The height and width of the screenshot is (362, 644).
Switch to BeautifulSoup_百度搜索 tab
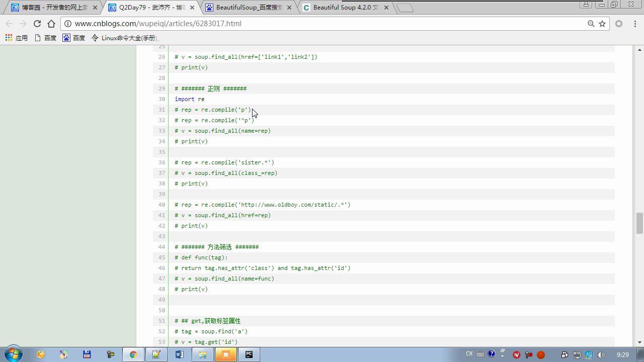click(x=247, y=8)
